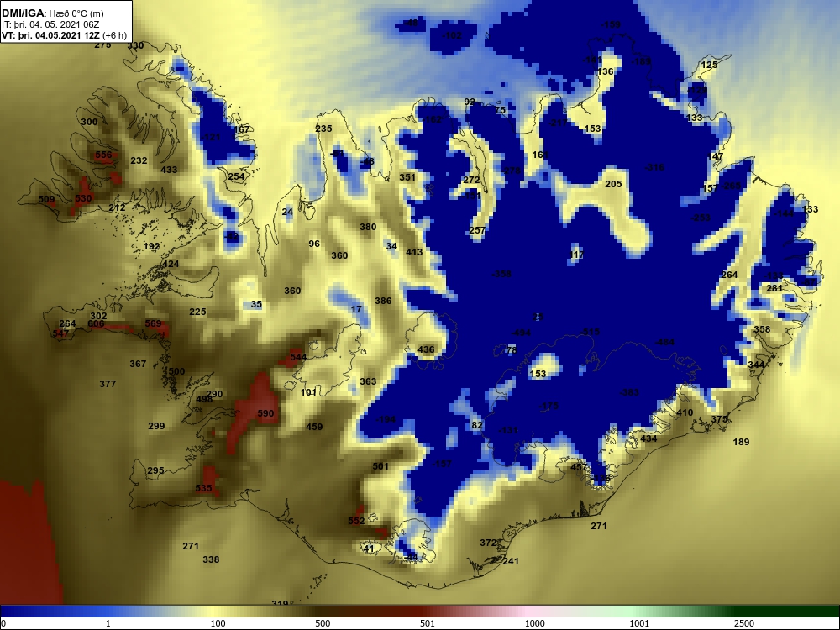The height and width of the screenshot is (630, 840).
Task: Click the 434 value on the southeast coast
Action: click(x=648, y=438)
